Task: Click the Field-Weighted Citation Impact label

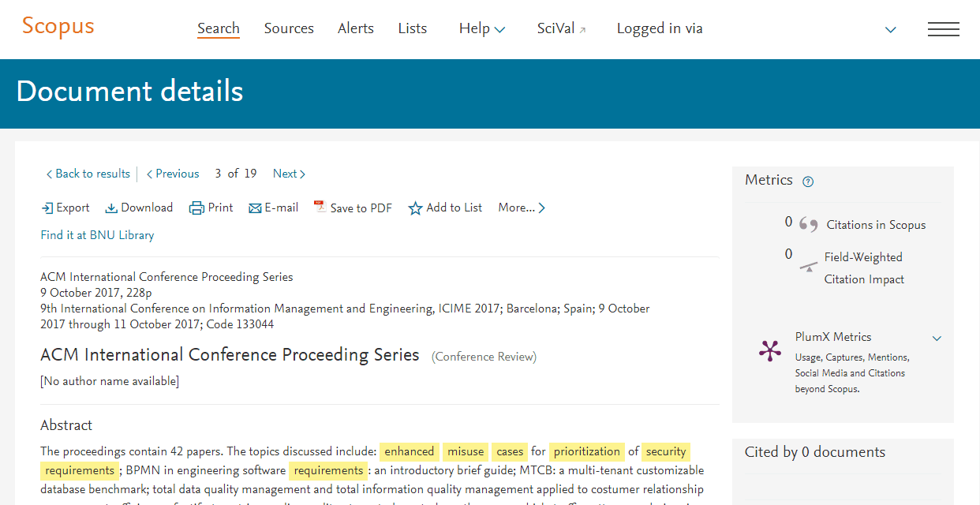Action: click(864, 268)
